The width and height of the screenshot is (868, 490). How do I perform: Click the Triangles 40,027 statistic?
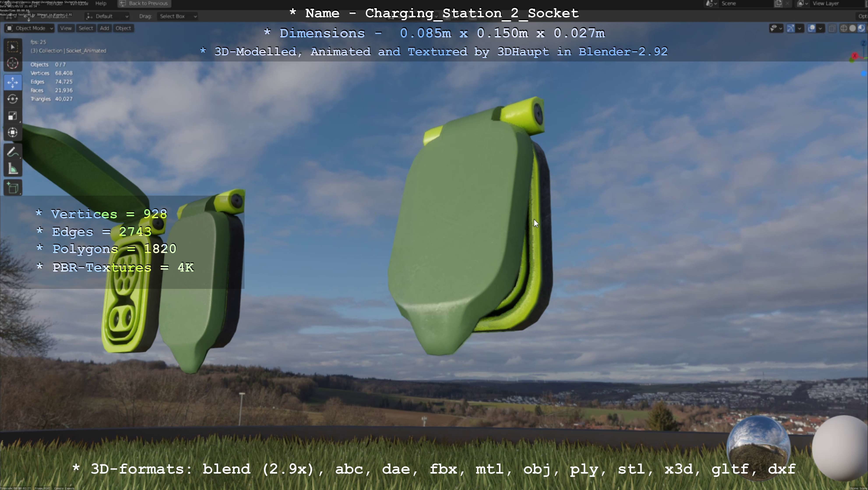coord(51,99)
